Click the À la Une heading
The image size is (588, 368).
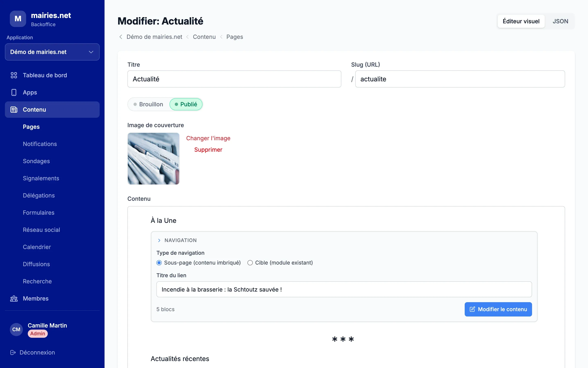164,221
